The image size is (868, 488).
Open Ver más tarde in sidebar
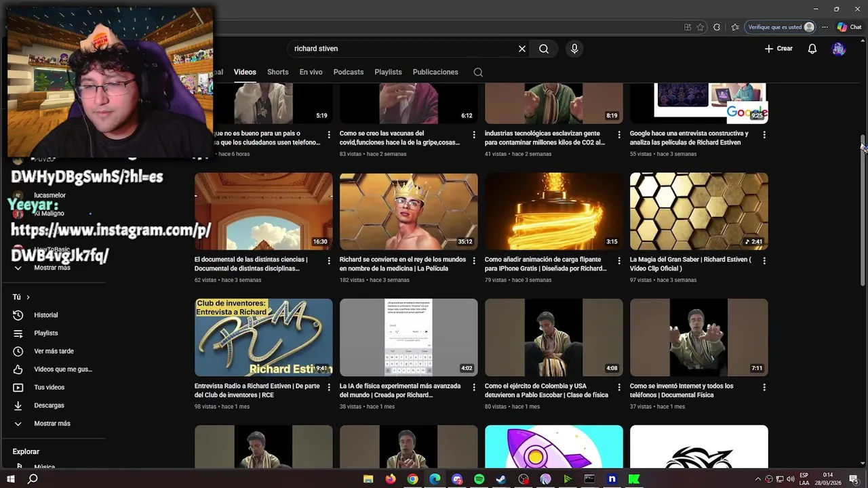(54, 351)
